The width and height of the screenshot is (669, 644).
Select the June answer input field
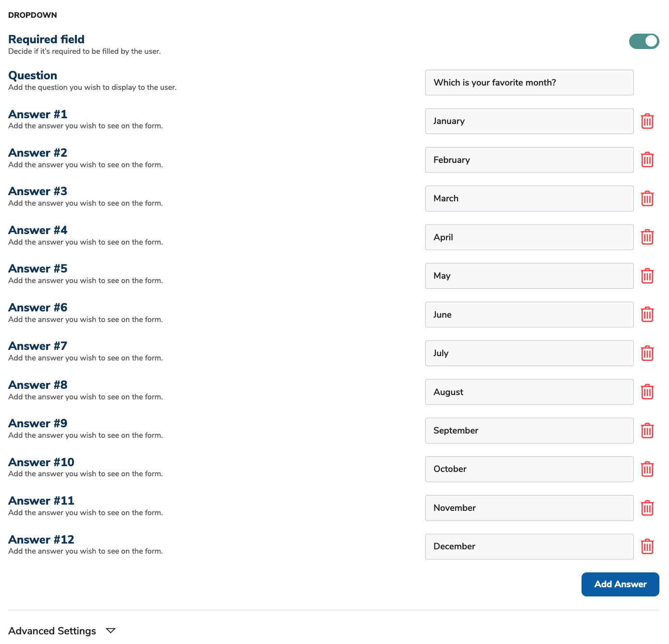pyautogui.click(x=529, y=314)
